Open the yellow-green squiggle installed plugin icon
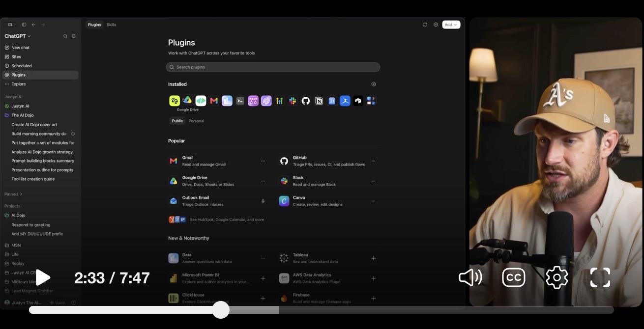 tap(175, 101)
